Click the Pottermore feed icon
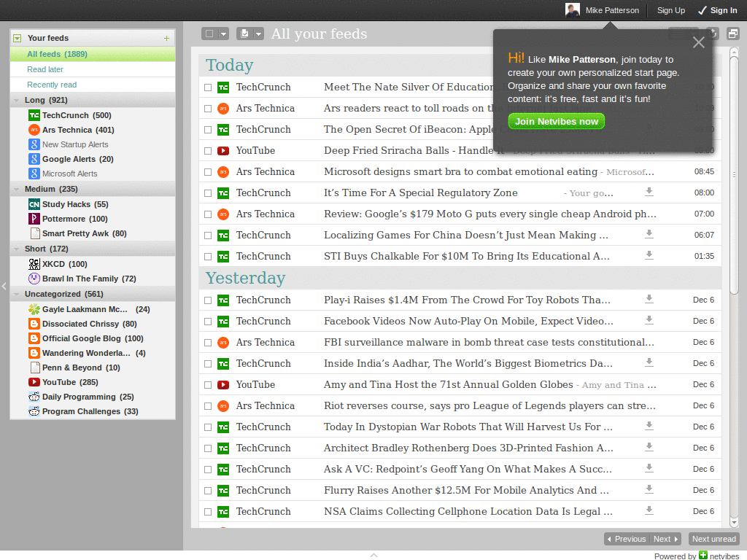This screenshot has width=747, height=560. (34, 219)
